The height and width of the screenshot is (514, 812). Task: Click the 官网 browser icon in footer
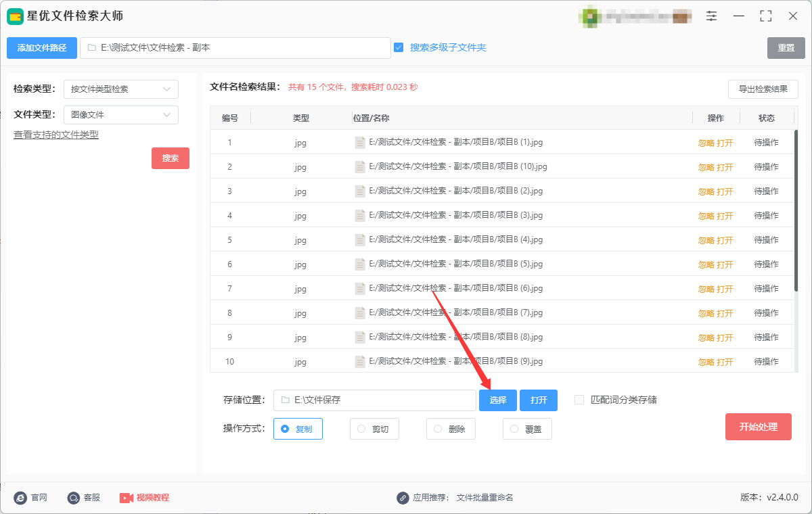click(20, 498)
